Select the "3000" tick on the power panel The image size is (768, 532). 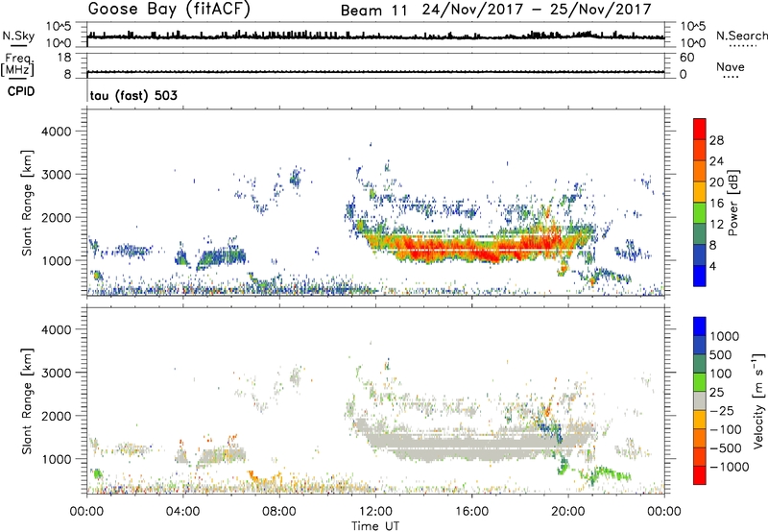57,175
